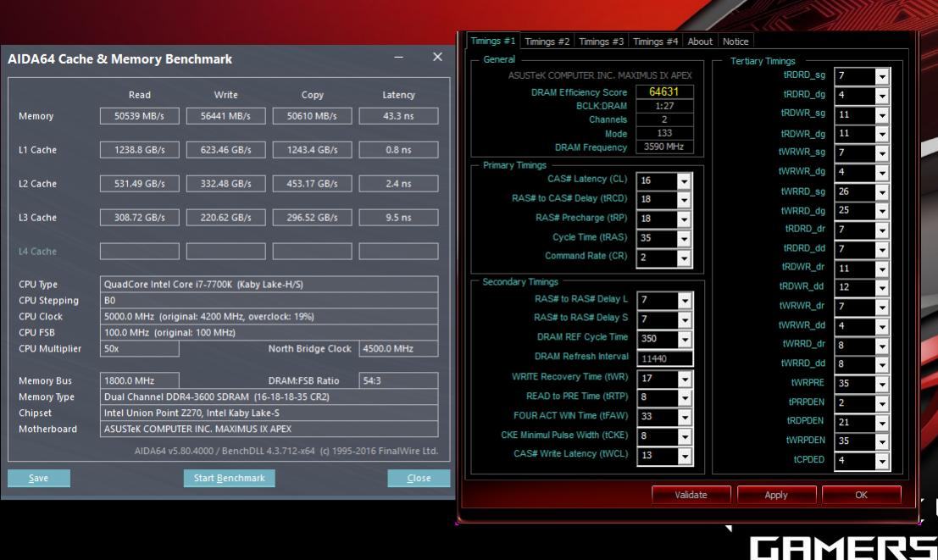Image resolution: width=938 pixels, height=560 pixels.
Task: Open tRDPDEN dropdown
Action: click(882, 423)
